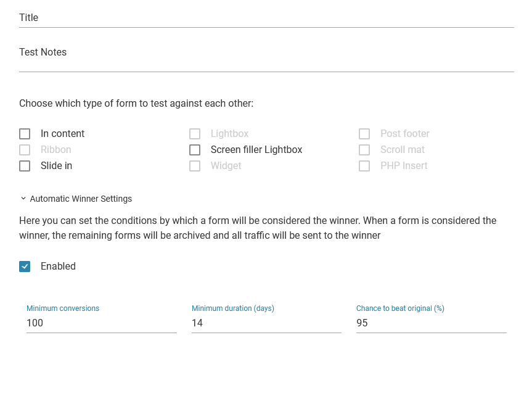Click the Title input field
The width and height of the screenshot is (532, 393).
[x=266, y=18]
